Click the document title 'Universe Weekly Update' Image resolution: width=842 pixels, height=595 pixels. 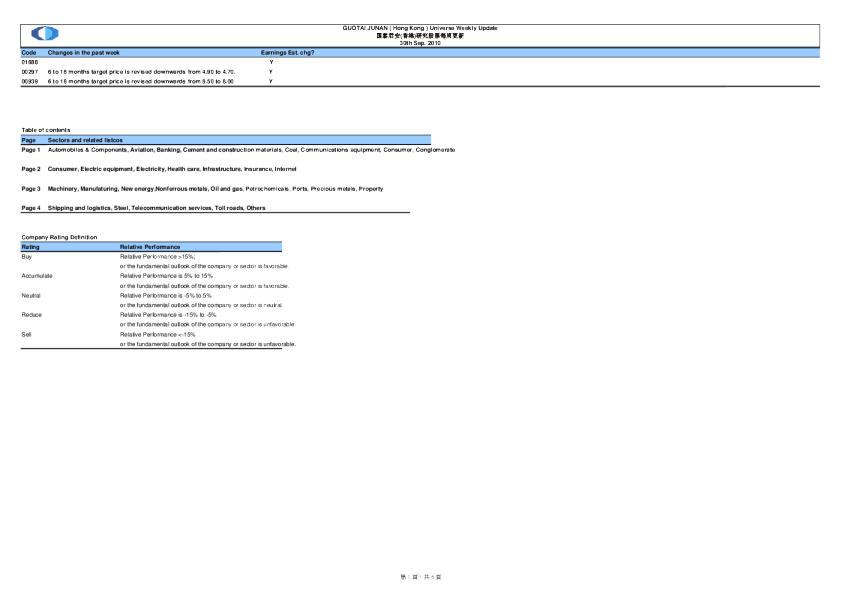[x=420, y=28]
